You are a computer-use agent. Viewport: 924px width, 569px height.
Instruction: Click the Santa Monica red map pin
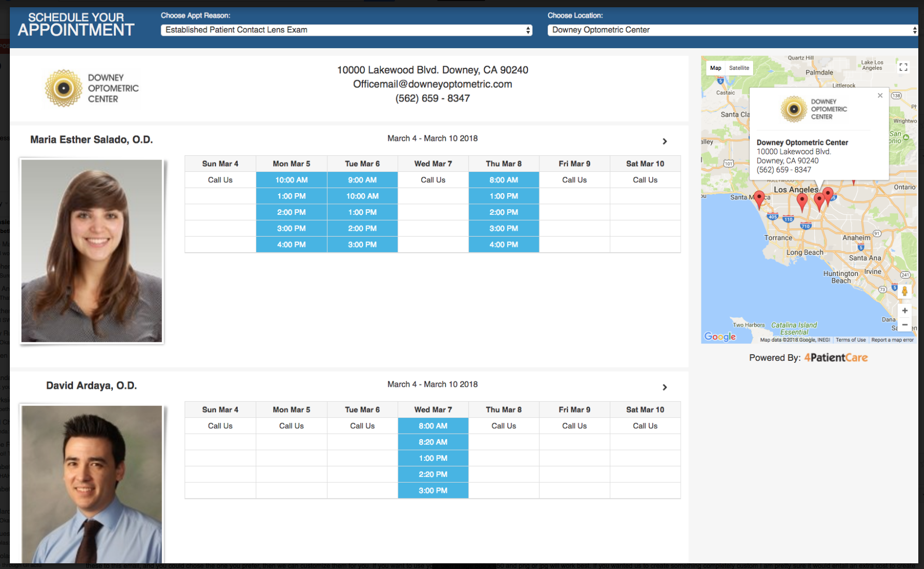pyautogui.click(x=759, y=199)
